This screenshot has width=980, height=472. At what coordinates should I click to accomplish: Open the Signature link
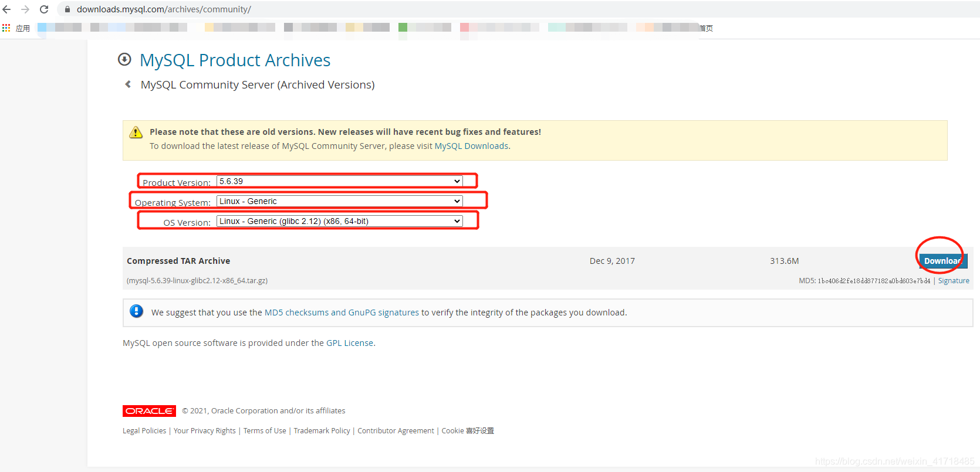[954, 281]
